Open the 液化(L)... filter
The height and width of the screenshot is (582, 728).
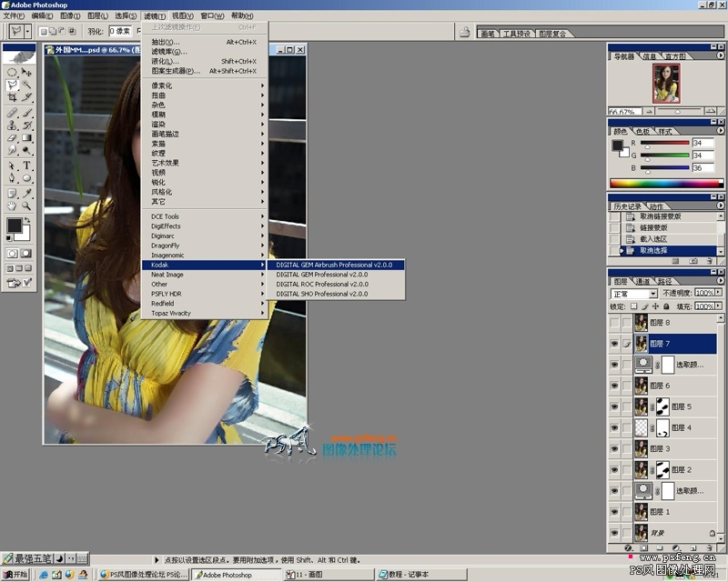pos(204,61)
